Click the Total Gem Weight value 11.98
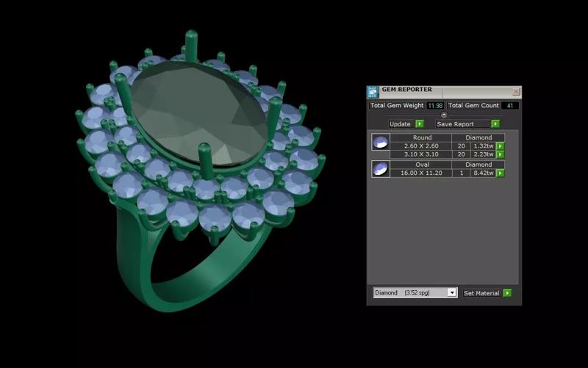Image resolution: width=588 pixels, height=368 pixels. point(435,106)
